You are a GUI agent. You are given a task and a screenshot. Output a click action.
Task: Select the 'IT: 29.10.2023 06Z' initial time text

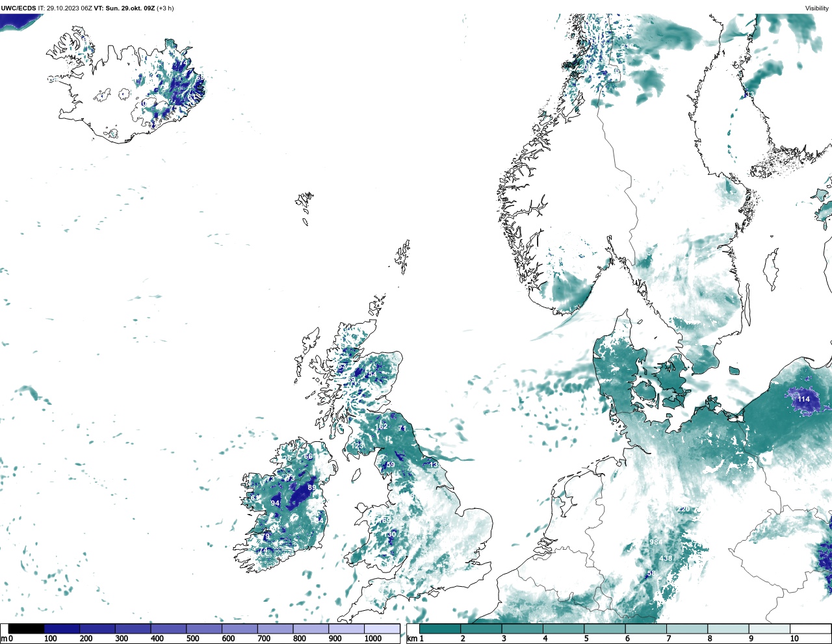[65, 8]
